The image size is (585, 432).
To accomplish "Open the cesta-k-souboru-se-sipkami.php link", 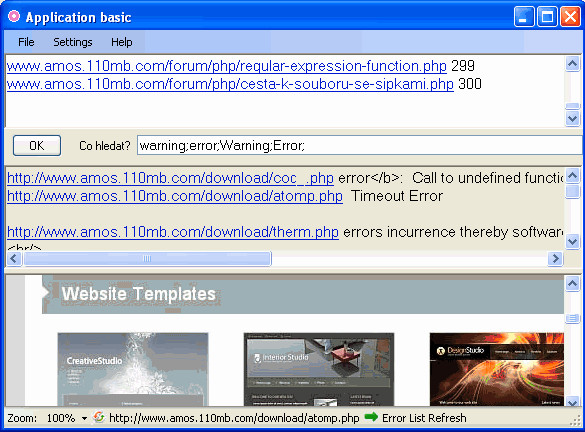I will [x=230, y=84].
